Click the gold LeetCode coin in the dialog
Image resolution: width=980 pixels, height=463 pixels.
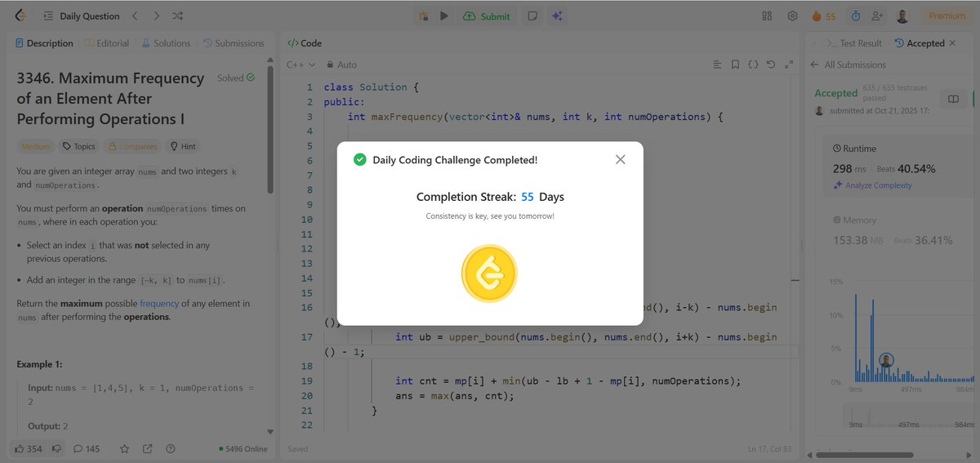coord(490,274)
